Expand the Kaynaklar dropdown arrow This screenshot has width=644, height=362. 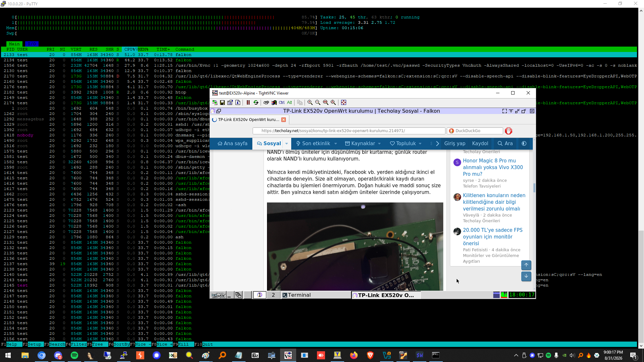click(x=379, y=143)
